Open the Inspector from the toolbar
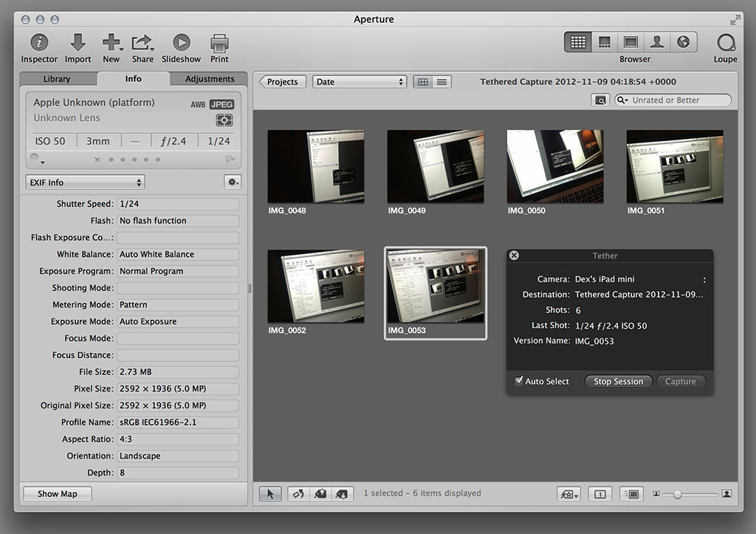Image resolution: width=756 pixels, height=534 pixels. (x=38, y=43)
